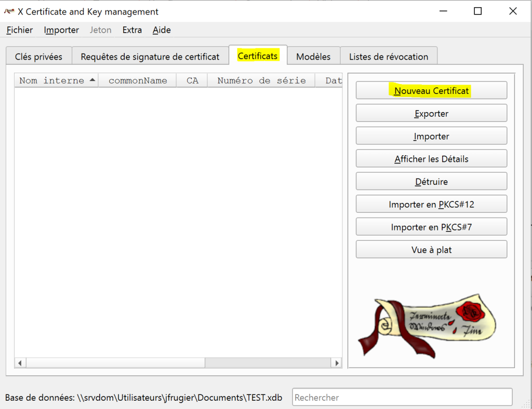The image size is (532, 409).
Task: Click Afficher les Détails button
Action: point(431,159)
